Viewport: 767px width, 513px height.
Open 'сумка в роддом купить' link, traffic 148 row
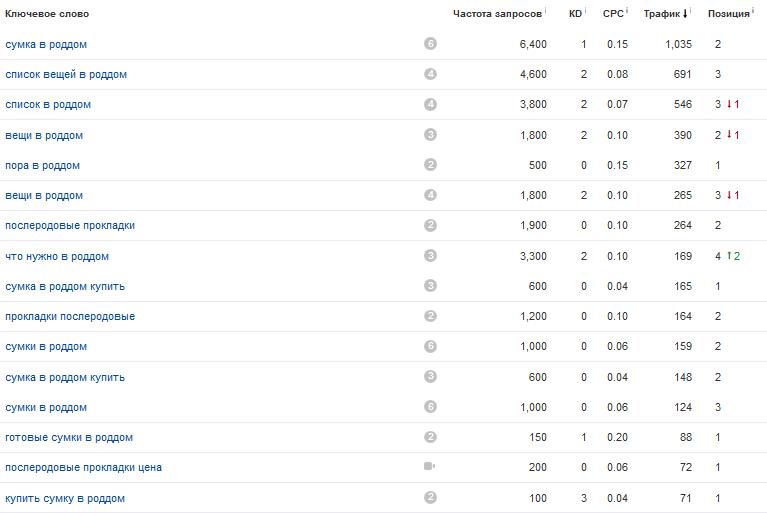pos(65,378)
